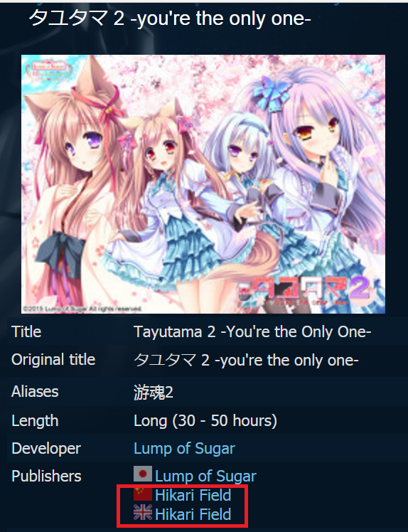Image resolution: width=408 pixels, height=532 pixels.
Task: Open Hikari Field link next to Chinese flag
Action: (x=193, y=495)
